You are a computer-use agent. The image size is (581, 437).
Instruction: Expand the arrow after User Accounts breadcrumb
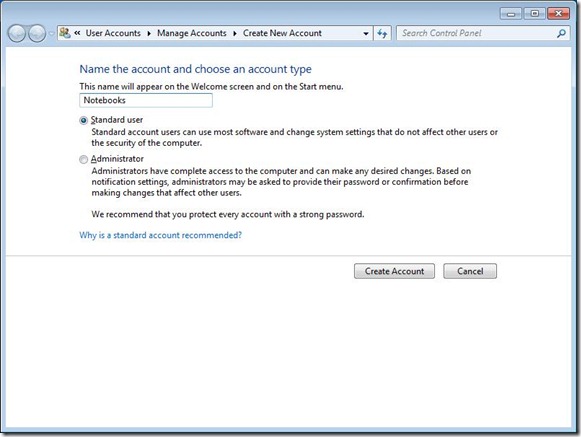coord(149,33)
